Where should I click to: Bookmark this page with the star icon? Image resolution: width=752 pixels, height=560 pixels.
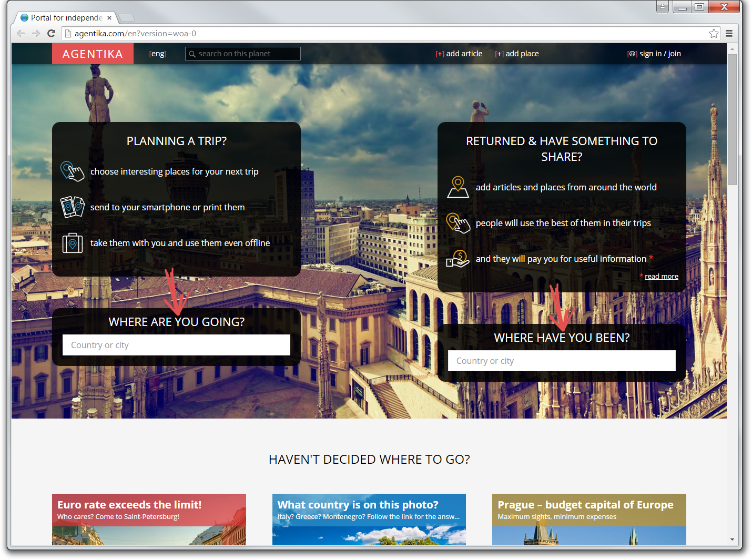tap(714, 34)
